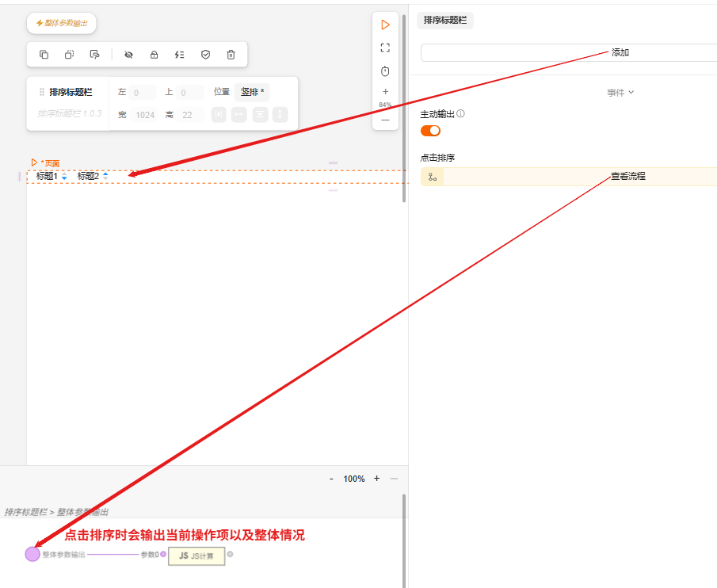This screenshot has height=588, width=717.
Task: Click the shield check icon
Action: coord(205,55)
